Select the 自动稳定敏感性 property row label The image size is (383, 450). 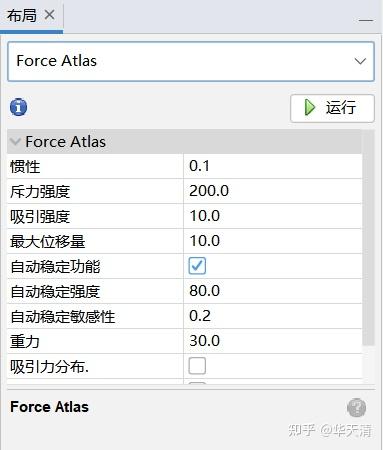pyautogui.click(x=63, y=317)
